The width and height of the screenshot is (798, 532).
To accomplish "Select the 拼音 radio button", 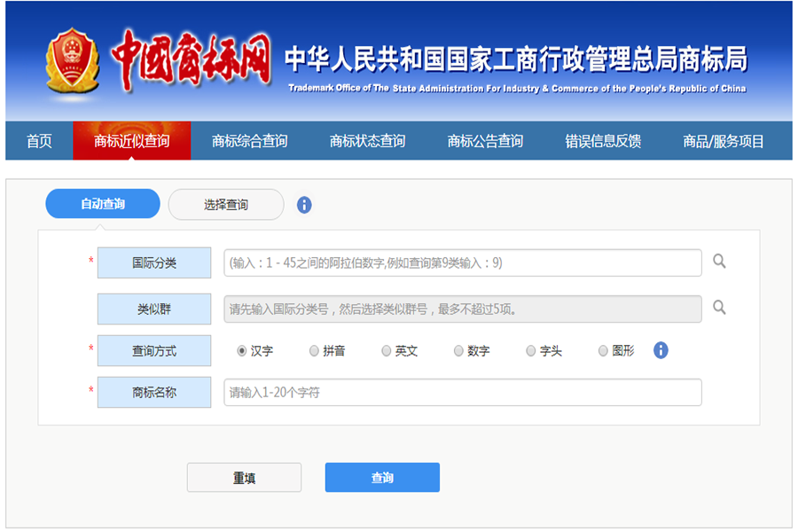I will [315, 351].
